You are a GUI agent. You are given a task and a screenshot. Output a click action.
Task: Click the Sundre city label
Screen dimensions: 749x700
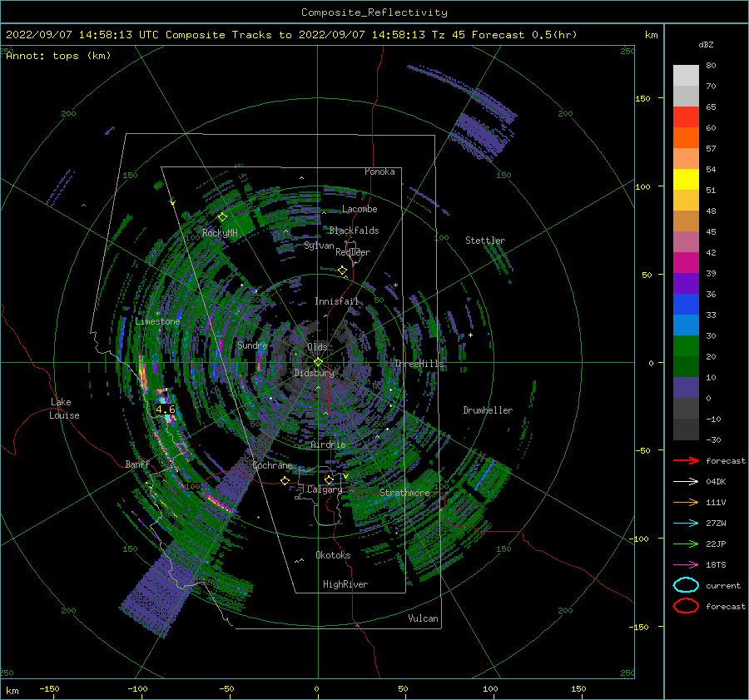[252, 345]
